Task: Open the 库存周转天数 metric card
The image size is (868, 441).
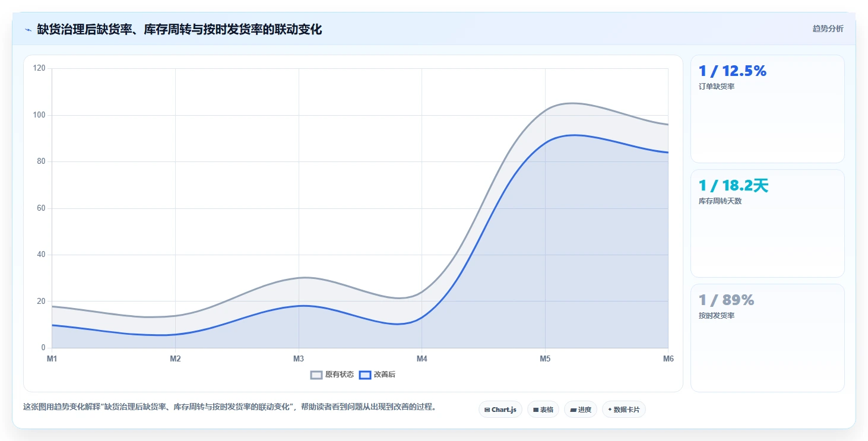Action: [767, 223]
